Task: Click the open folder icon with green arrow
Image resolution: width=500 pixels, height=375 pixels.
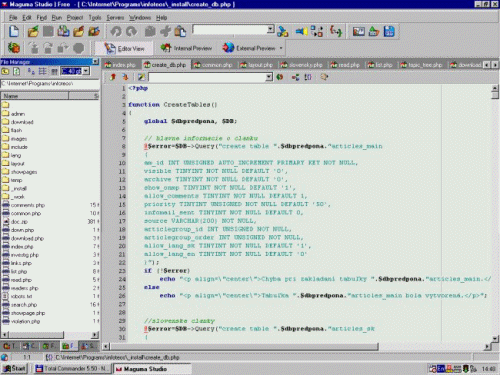Action: coord(33,32)
